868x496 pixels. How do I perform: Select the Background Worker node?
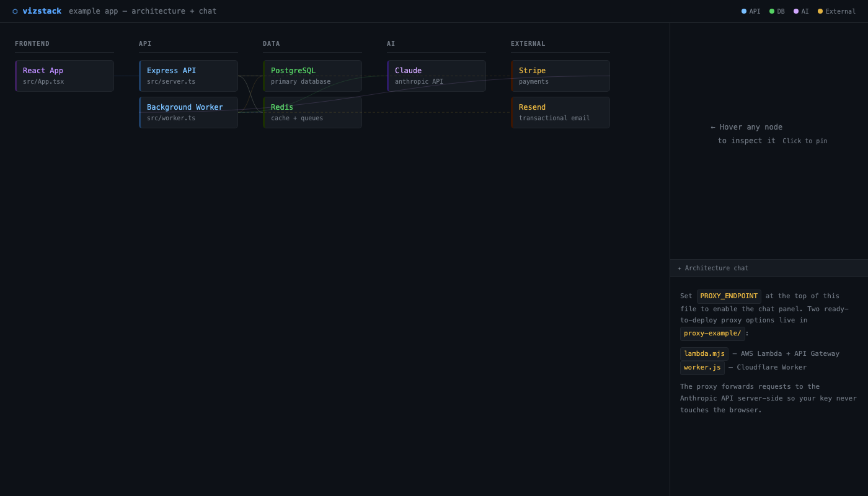click(188, 112)
